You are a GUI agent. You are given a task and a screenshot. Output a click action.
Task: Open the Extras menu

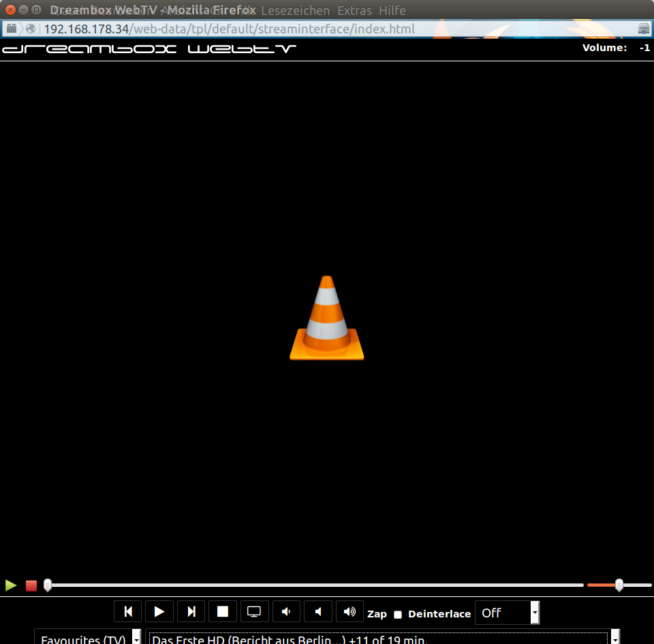click(354, 11)
